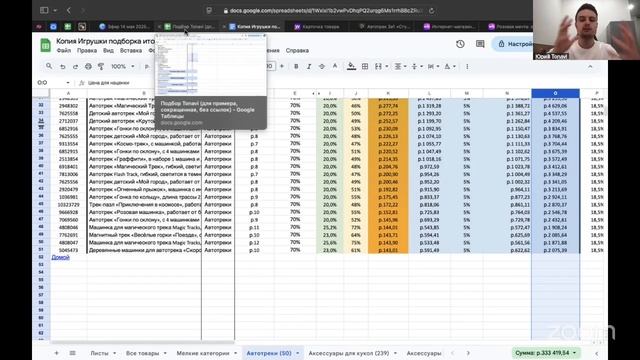The image size is (640, 360).
Task: Expand the merge cells dropdown arrow
Action: [x=387, y=67]
